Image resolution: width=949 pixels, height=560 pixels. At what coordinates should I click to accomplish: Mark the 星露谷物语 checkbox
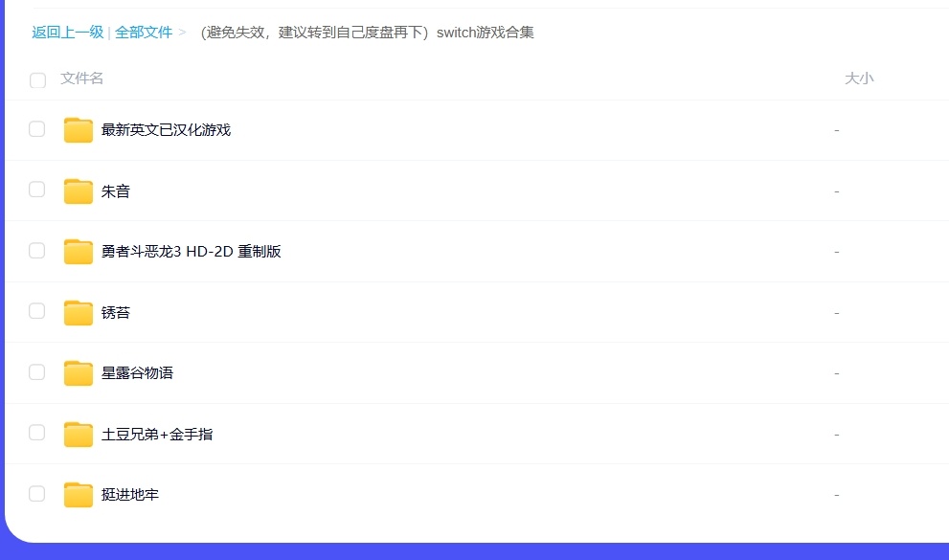(37, 372)
